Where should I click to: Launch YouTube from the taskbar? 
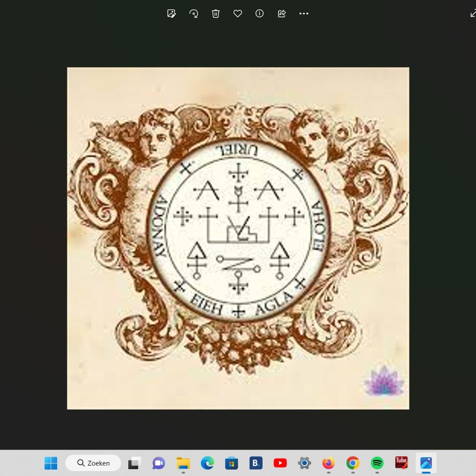(x=280, y=463)
